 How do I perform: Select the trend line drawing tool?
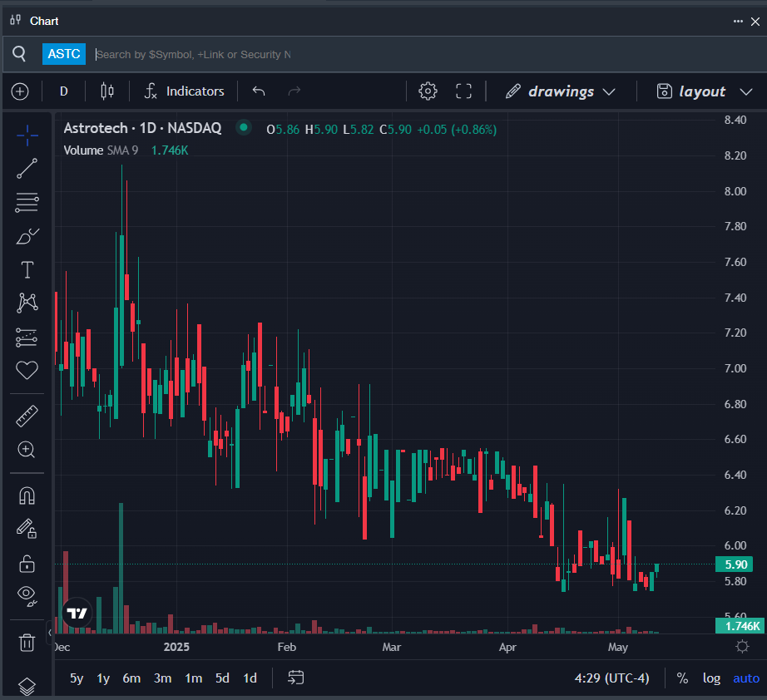point(27,169)
